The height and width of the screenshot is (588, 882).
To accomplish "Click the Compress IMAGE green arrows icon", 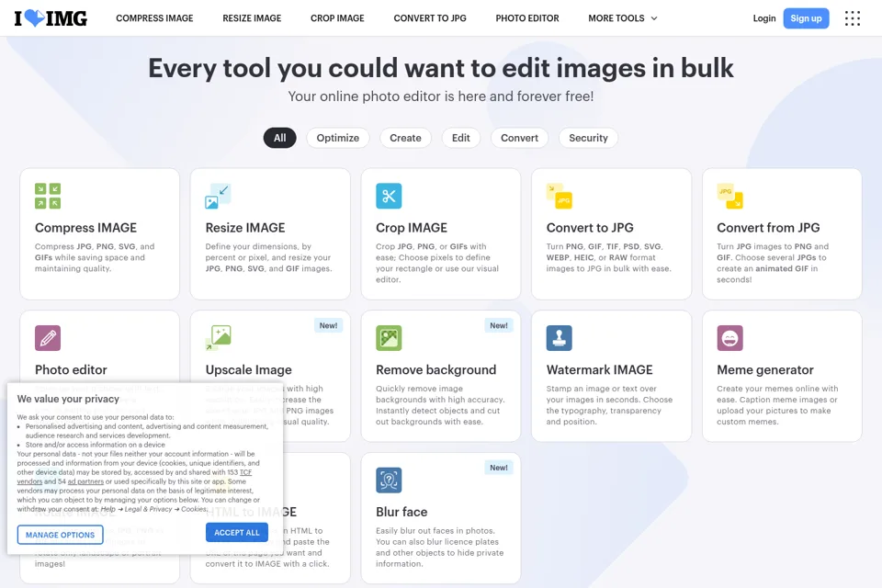I will [48, 196].
